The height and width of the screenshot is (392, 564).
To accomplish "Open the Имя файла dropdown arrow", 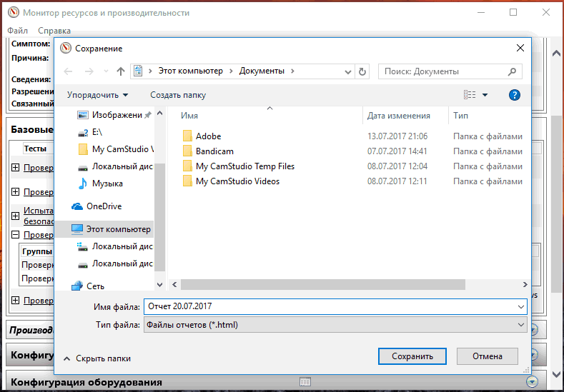I will (x=520, y=307).
